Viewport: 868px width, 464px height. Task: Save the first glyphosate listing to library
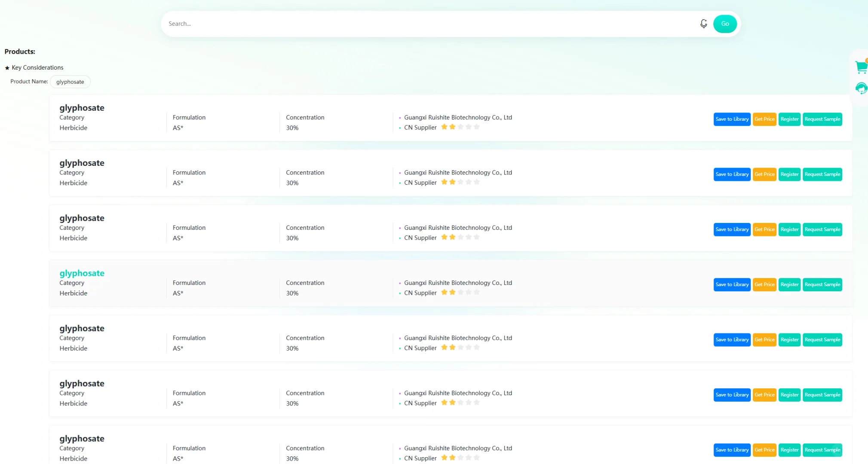pos(732,119)
